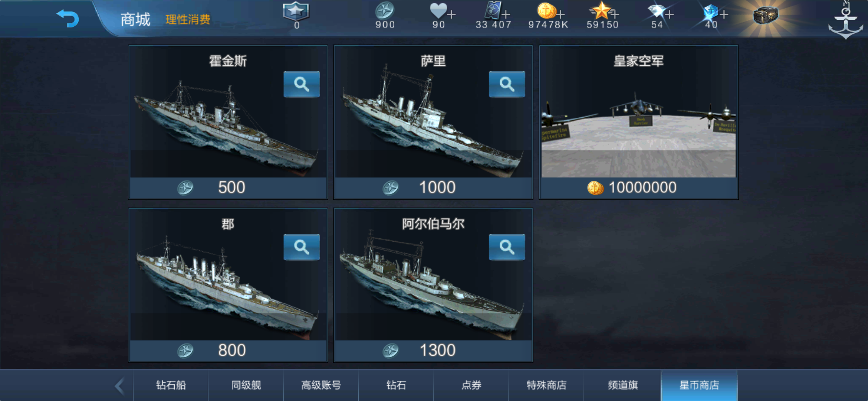Screen dimensions: 868x401
Task: Open the star badge showing 0
Action: pyautogui.click(x=296, y=15)
